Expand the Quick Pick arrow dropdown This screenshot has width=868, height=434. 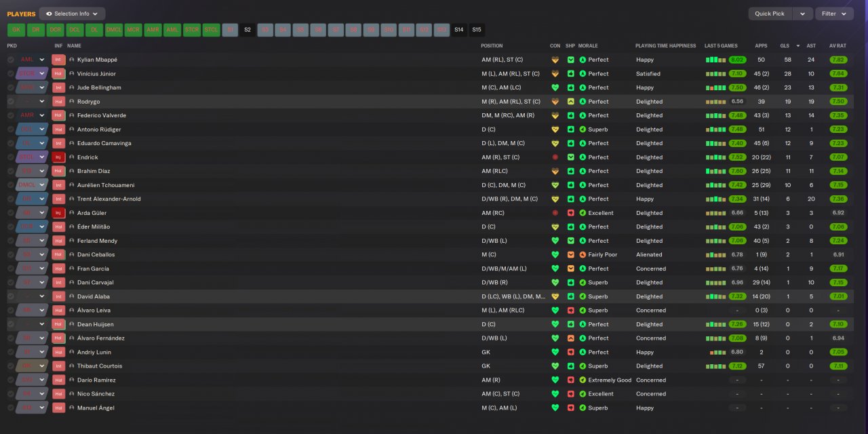[803, 14]
